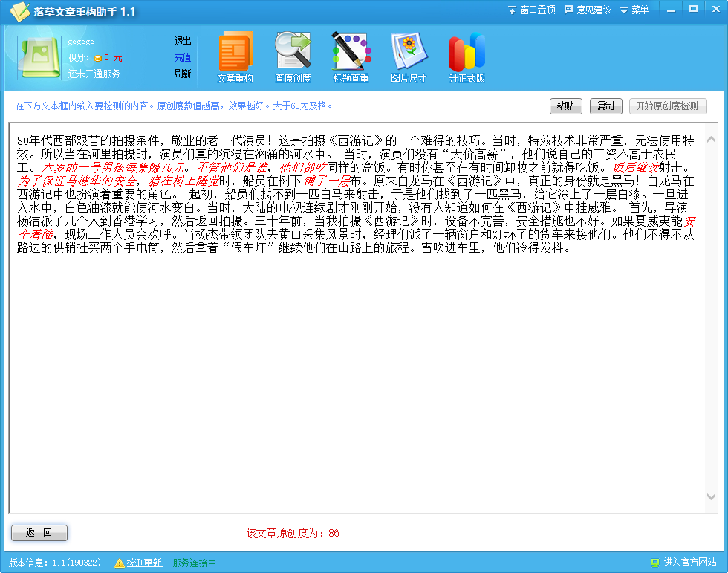Click the red text 六岁的一号男孩每集赚70元

113,168
